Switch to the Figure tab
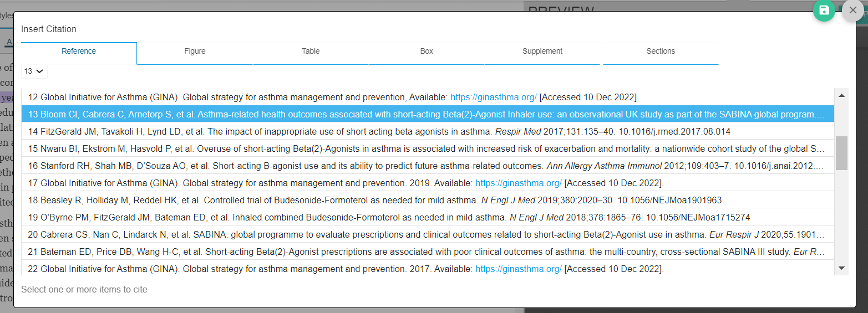 (195, 51)
